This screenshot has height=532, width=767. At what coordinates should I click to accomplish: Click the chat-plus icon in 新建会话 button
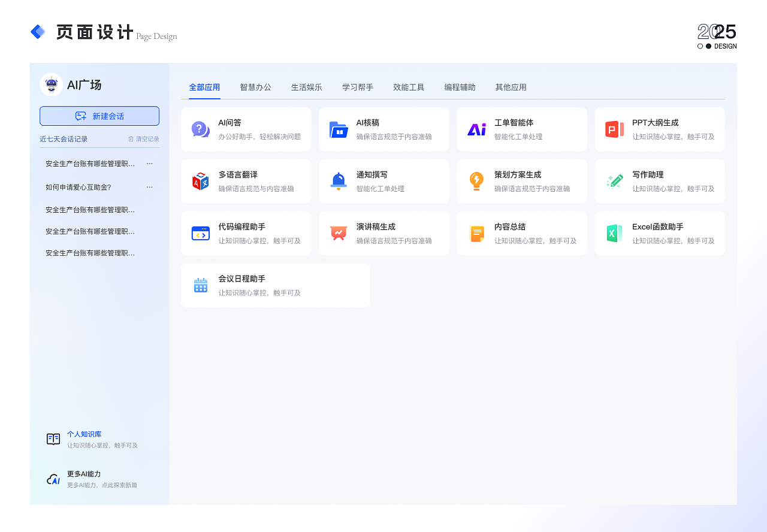(x=81, y=116)
